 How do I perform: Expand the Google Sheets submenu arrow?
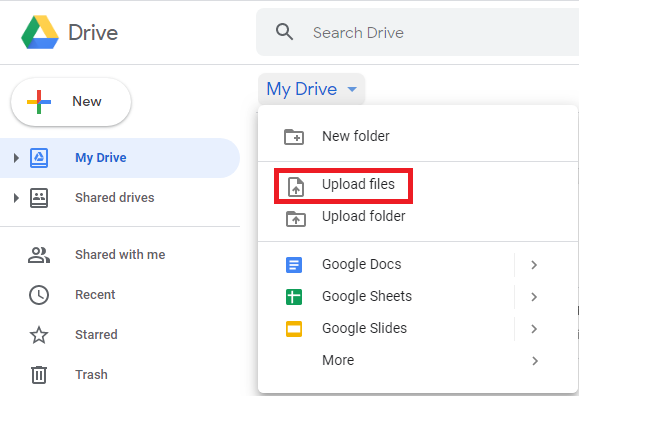[534, 297]
